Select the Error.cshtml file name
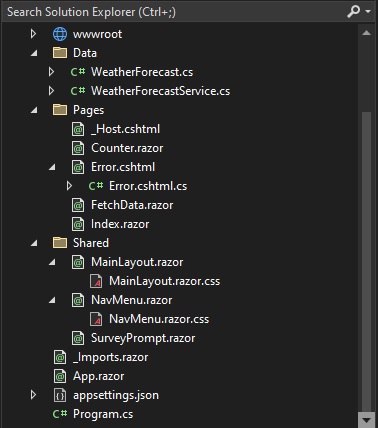Viewport: 378px width, 428px height. [x=123, y=167]
